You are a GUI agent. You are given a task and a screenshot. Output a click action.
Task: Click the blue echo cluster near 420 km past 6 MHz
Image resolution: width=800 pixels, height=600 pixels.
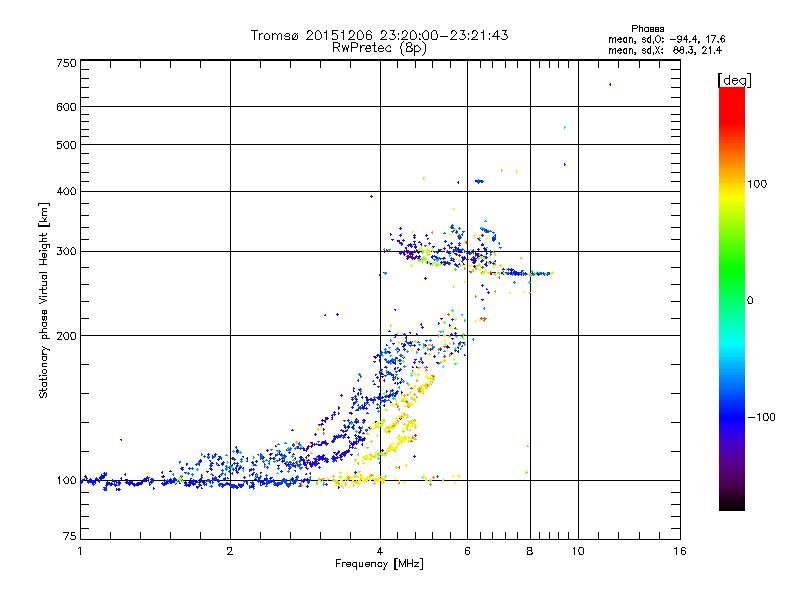[x=479, y=181]
